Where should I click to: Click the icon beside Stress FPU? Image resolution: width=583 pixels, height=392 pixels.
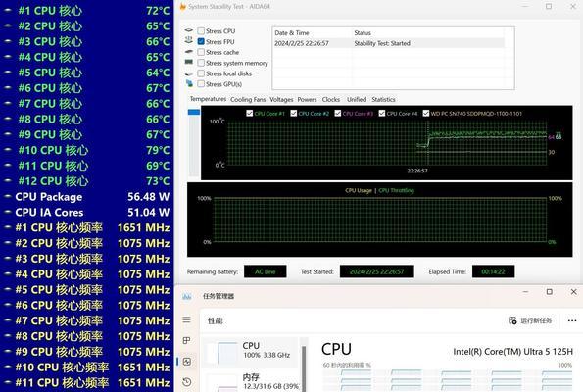tap(189, 40)
